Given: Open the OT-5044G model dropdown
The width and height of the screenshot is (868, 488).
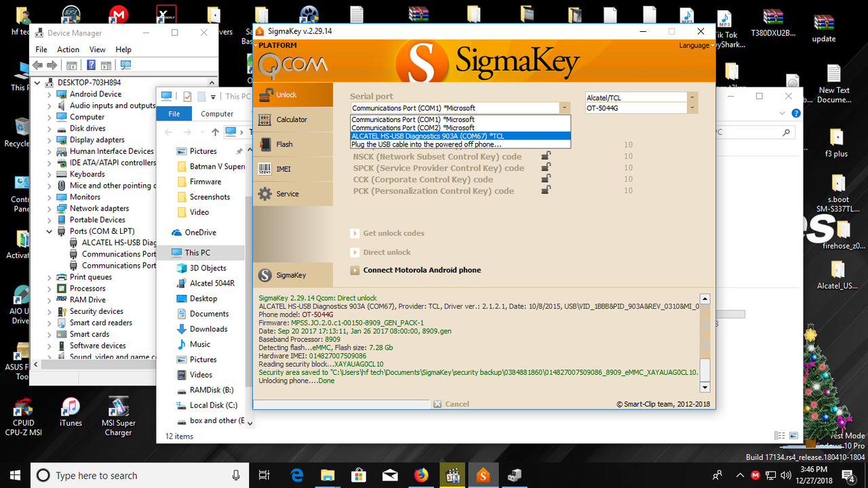Looking at the screenshot, I should 692,108.
